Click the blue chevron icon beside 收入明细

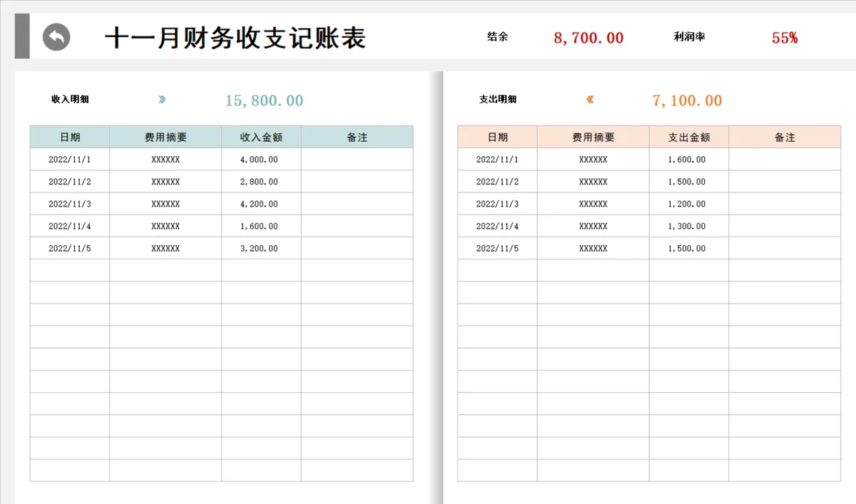pyautogui.click(x=162, y=99)
